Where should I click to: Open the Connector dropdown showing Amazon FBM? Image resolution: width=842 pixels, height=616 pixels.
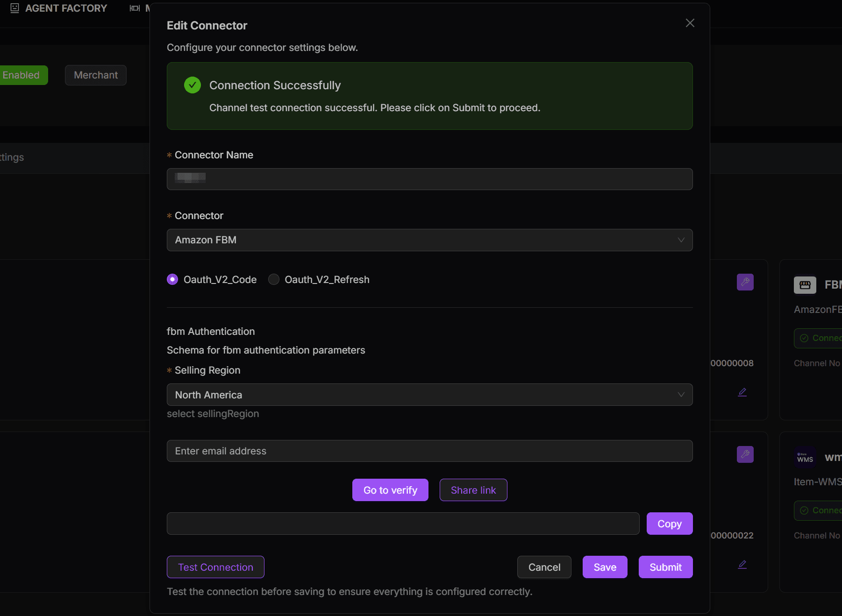429,240
